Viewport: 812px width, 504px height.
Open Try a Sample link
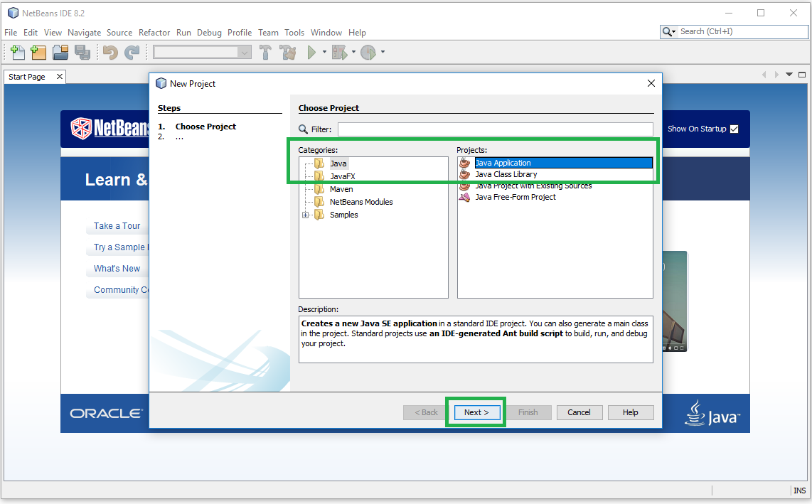point(121,247)
